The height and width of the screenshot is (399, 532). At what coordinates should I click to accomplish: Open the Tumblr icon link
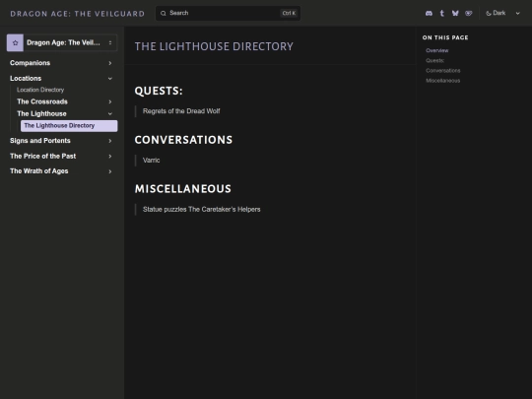(x=441, y=13)
